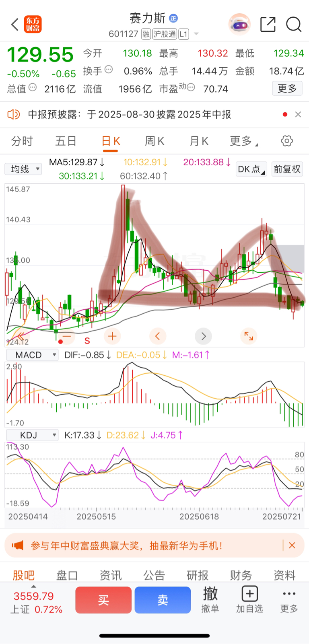
Task: Tap the 上证 3559.79 index ticker
Action: point(36,602)
